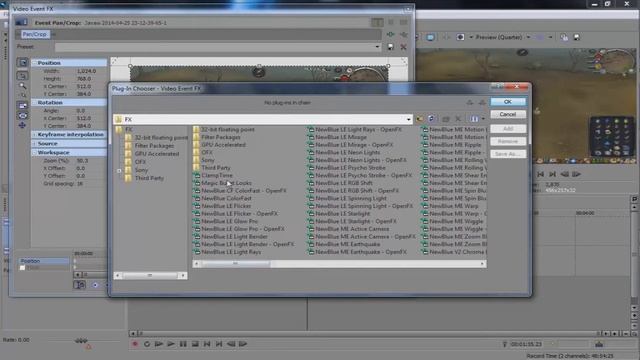This screenshot has height=360, width=640.
Task: Select the move freely arrows tool
Action: [22, 125]
